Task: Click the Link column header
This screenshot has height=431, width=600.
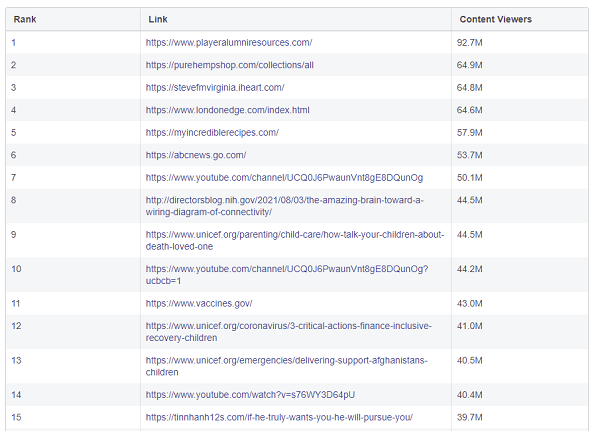Action: coord(158,19)
